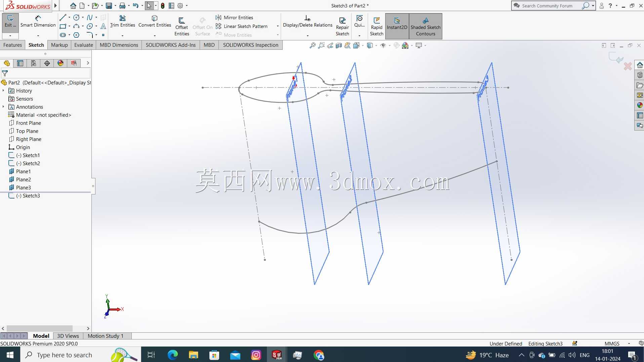The image size is (644, 362).
Task: Click the Search Community Forum field
Action: [x=547, y=6]
